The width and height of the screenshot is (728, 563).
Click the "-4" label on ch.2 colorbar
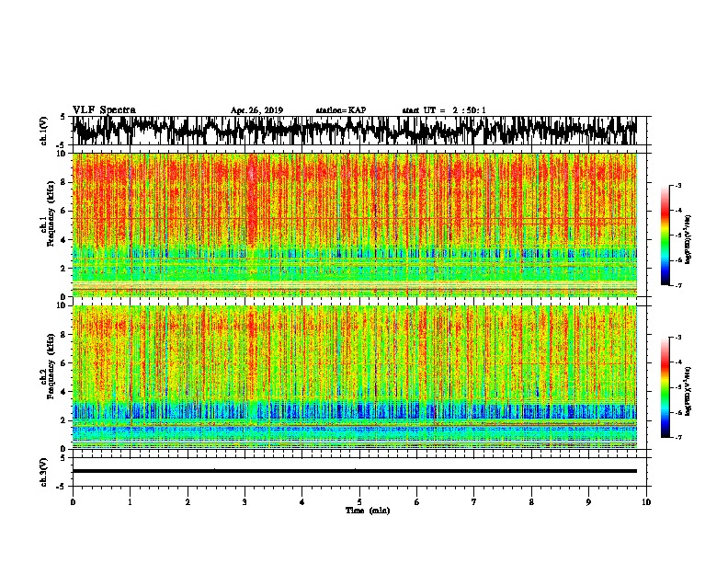pyautogui.click(x=678, y=362)
